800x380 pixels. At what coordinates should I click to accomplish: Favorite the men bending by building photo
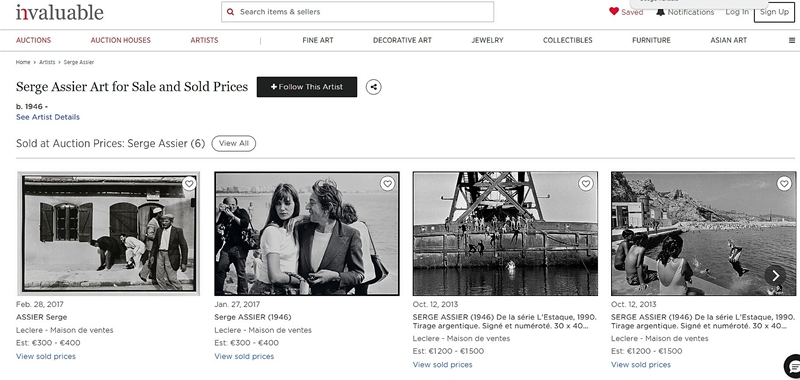click(x=189, y=184)
